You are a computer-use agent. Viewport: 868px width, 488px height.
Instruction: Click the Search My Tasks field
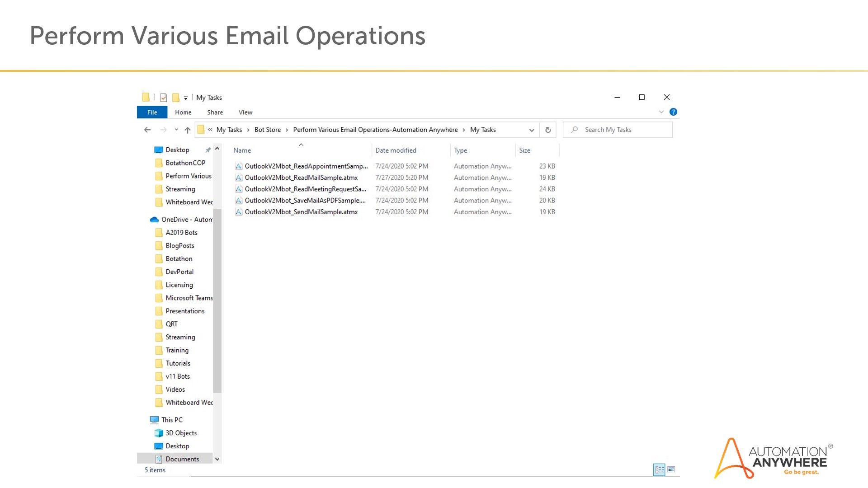[x=624, y=130]
